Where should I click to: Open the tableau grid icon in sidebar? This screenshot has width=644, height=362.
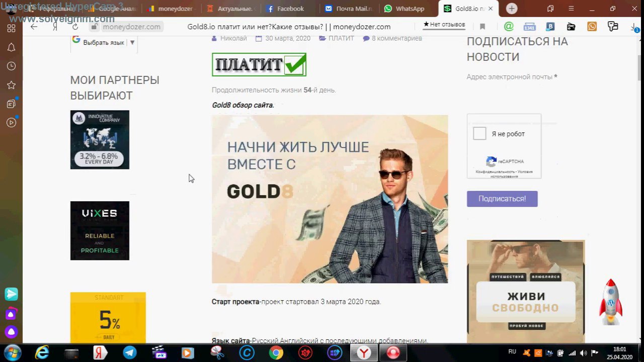[x=11, y=29]
